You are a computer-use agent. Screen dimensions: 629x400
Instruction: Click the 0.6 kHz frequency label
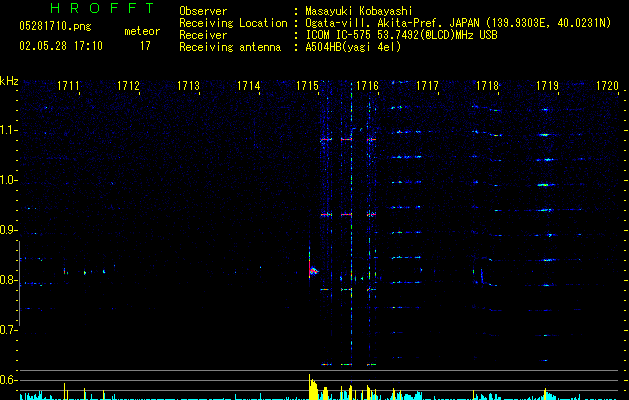(x=8, y=380)
